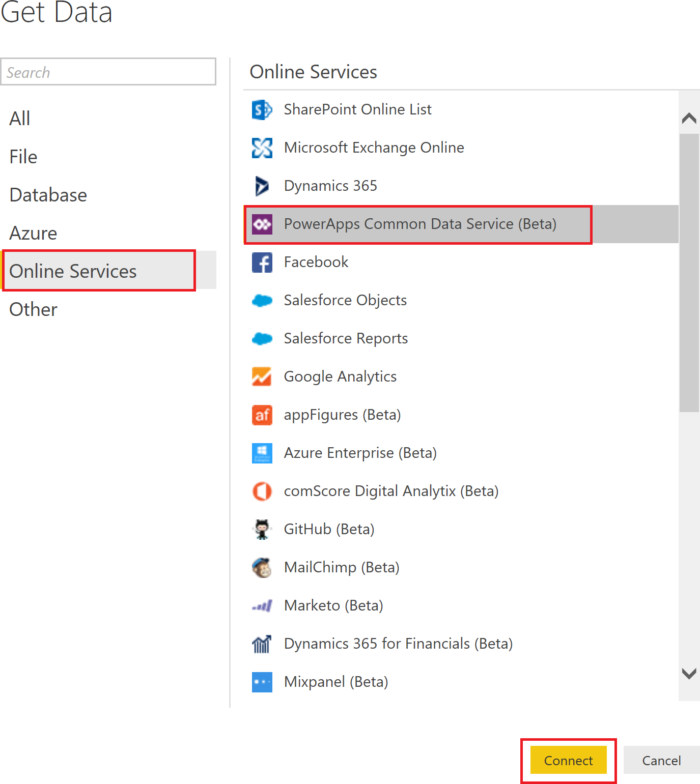Viewport: 700px width, 784px height.
Task: Open the Other category
Action: click(108, 309)
